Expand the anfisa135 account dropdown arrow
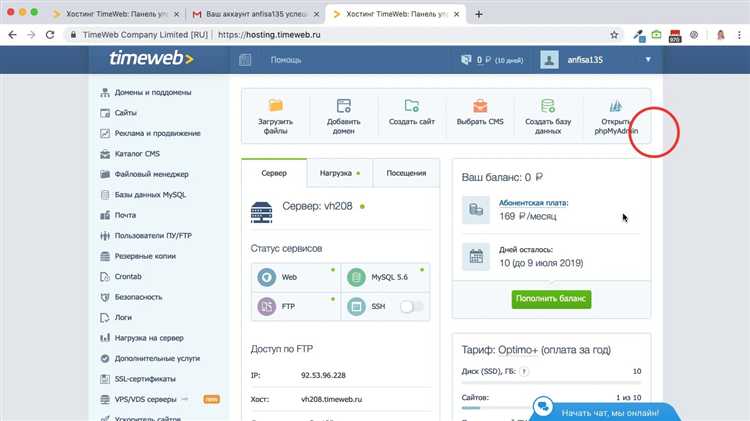This screenshot has width=750, height=421. 648,60
